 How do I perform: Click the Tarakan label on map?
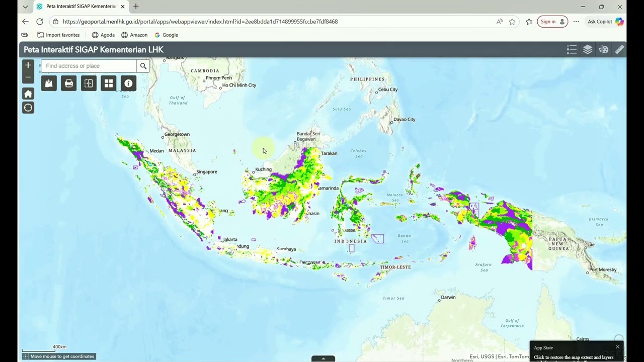click(x=329, y=153)
